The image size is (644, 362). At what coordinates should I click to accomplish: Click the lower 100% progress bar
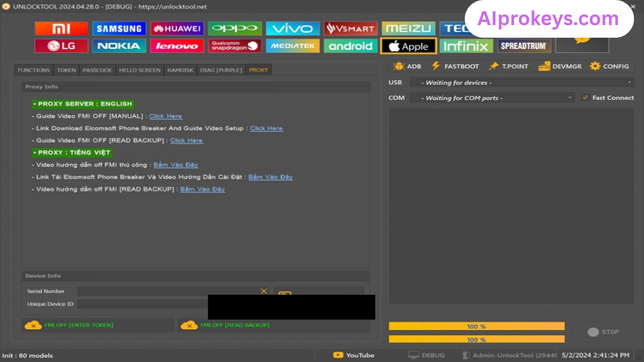(x=477, y=339)
